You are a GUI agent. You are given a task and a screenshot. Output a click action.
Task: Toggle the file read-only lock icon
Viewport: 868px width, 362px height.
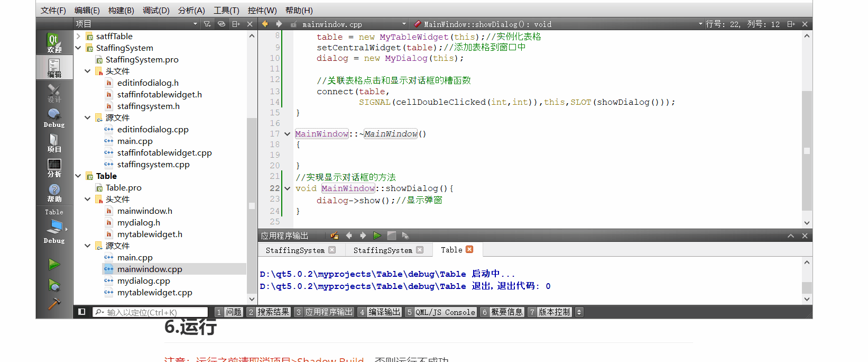click(x=293, y=24)
